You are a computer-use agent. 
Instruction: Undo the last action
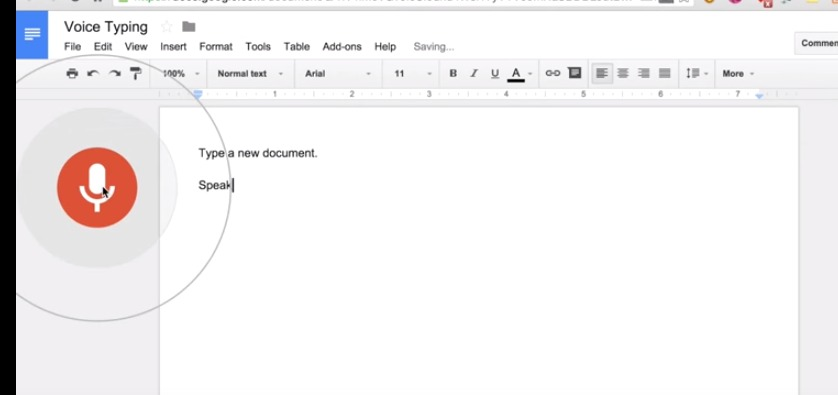point(94,74)
